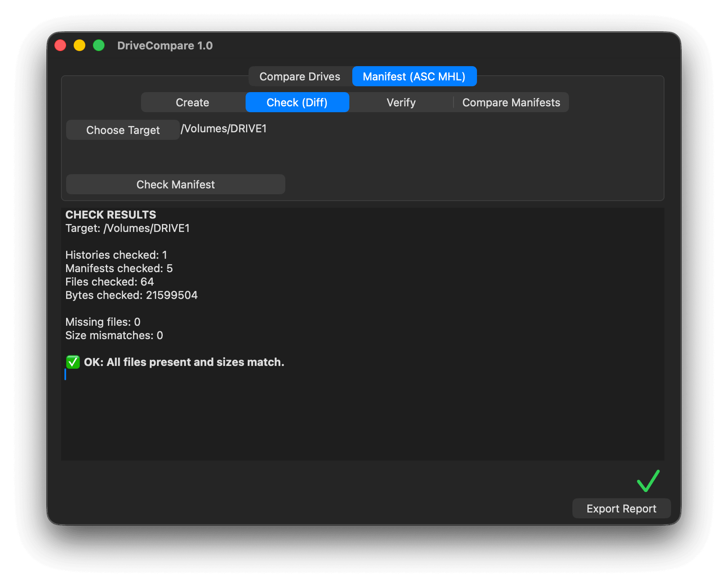Run the Check Manifest button

point(175,185)
